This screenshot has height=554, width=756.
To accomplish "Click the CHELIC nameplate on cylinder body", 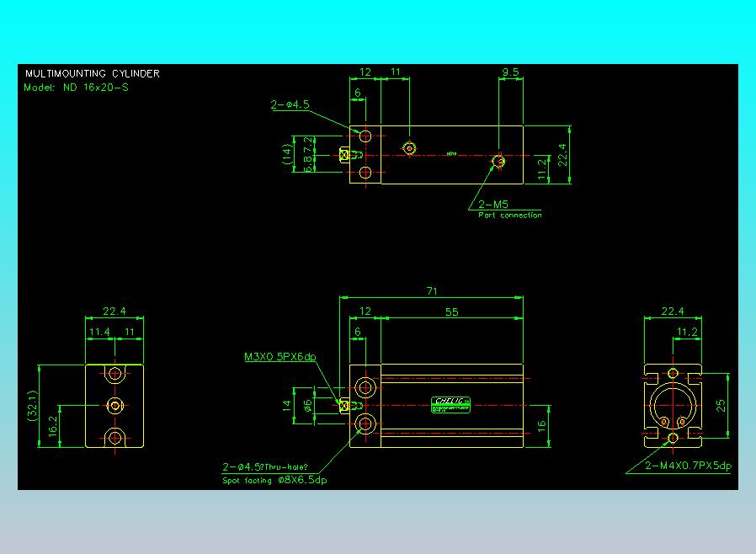I will coord(450,404).
